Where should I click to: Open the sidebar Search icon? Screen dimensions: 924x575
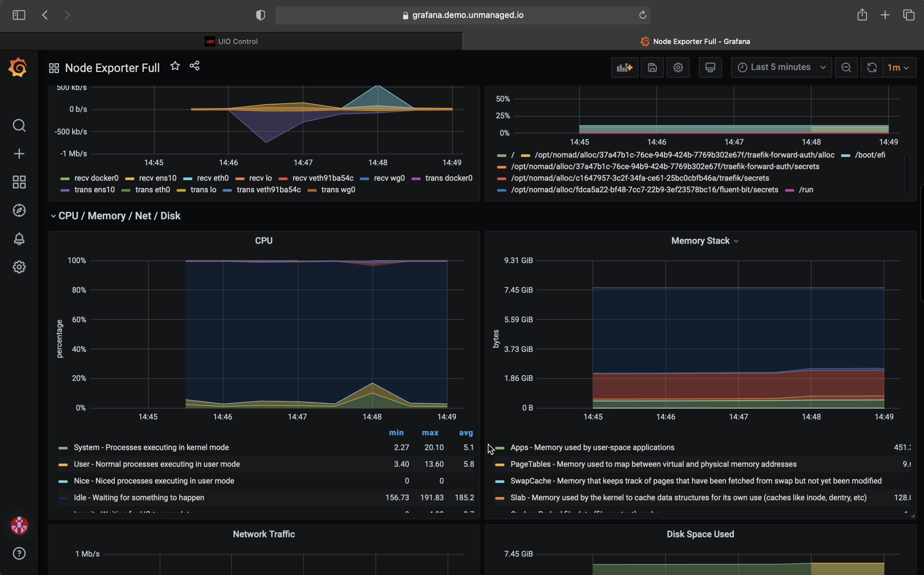(19, 125)
